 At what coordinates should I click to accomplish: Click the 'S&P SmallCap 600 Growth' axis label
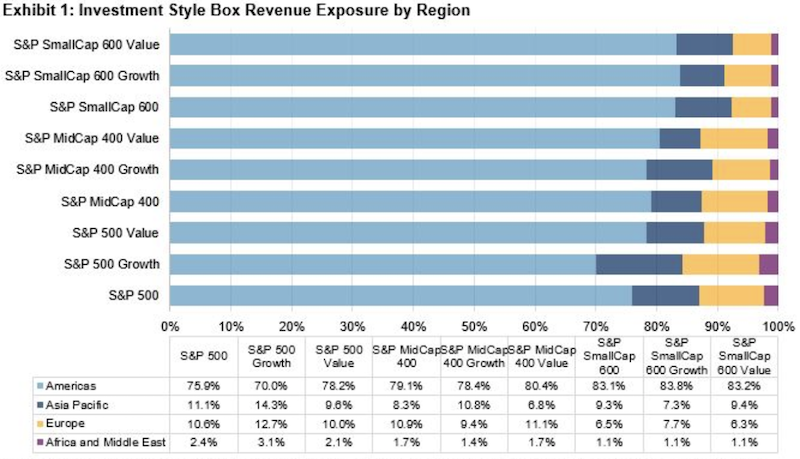(x=82, y=76)
